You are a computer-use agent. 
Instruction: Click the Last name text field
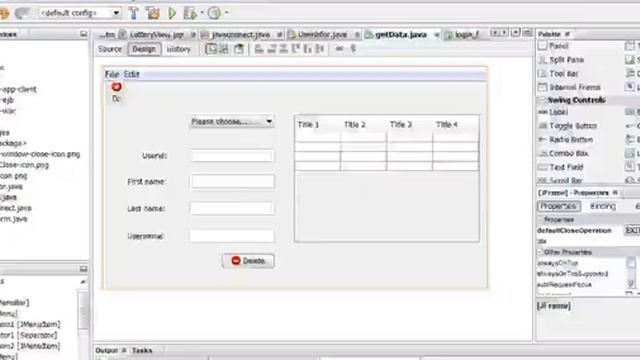pyautogui.click(x=232, y=209)
